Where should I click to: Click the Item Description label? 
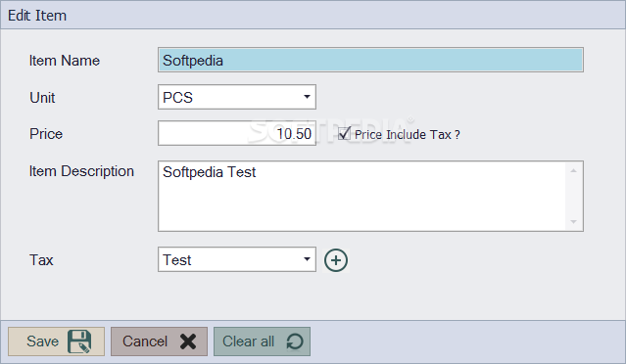(x=81, y=171)
